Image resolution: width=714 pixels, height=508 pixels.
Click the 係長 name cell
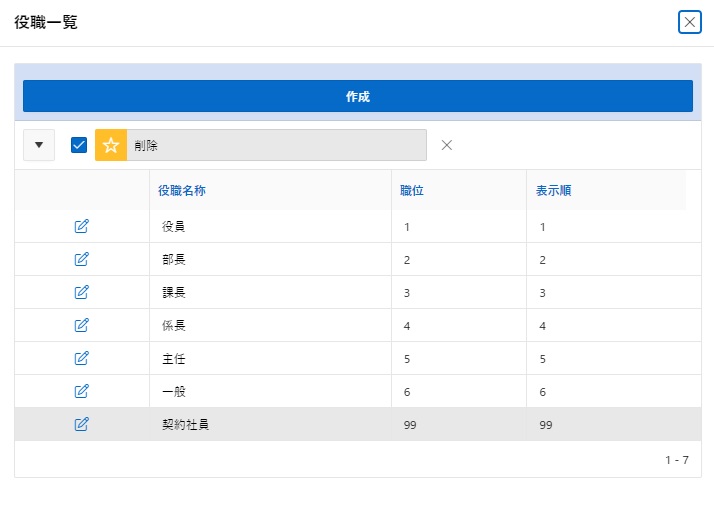pos(270,325)
